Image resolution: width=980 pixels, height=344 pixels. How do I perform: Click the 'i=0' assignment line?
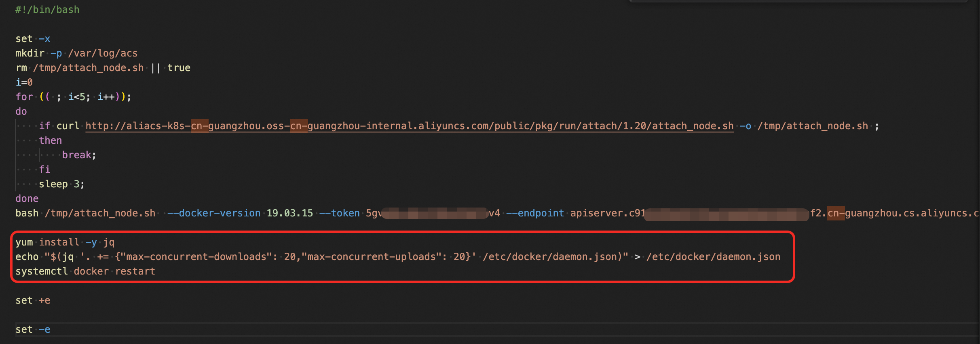[24, 82]
